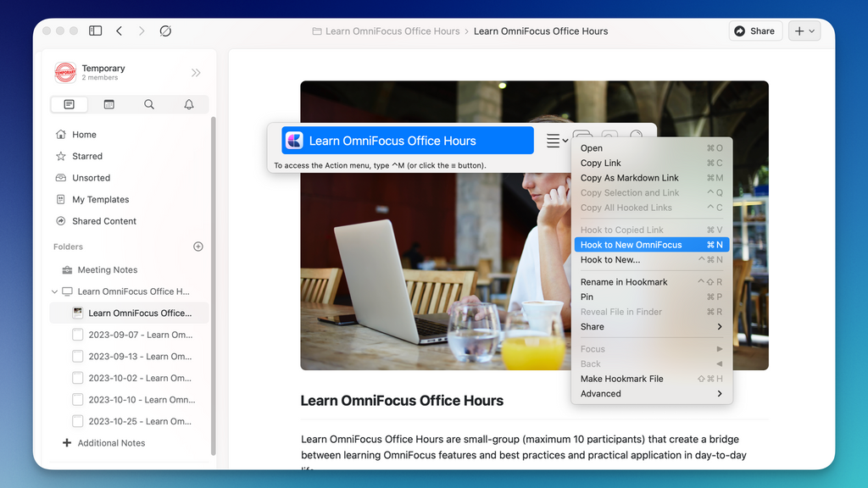Select the highlighted Learn OmniFocus Office... document
Image resolution: width=868 pixels, height=488 pixels.
pos(129,313)
